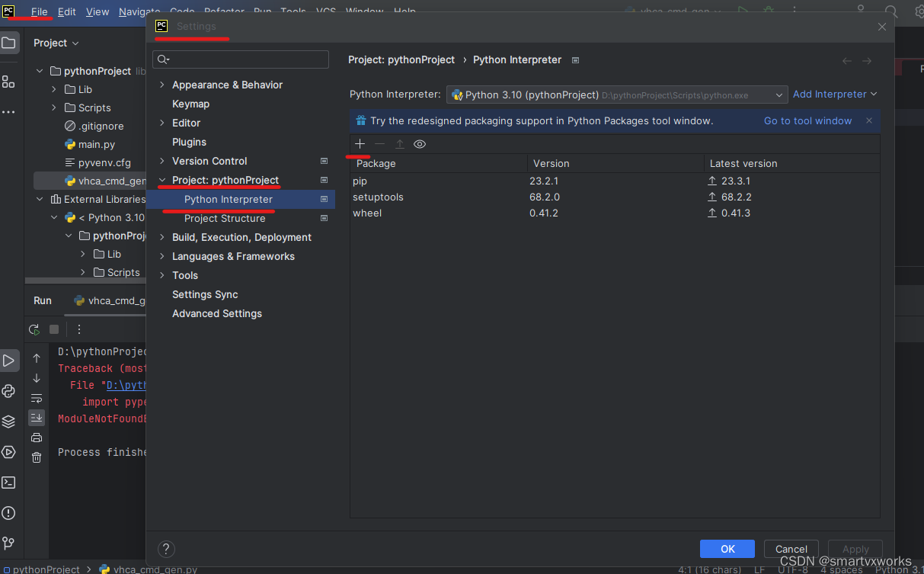Open Run panel more options icon
The width and height of the screenshot is (924, 574).
78,329
